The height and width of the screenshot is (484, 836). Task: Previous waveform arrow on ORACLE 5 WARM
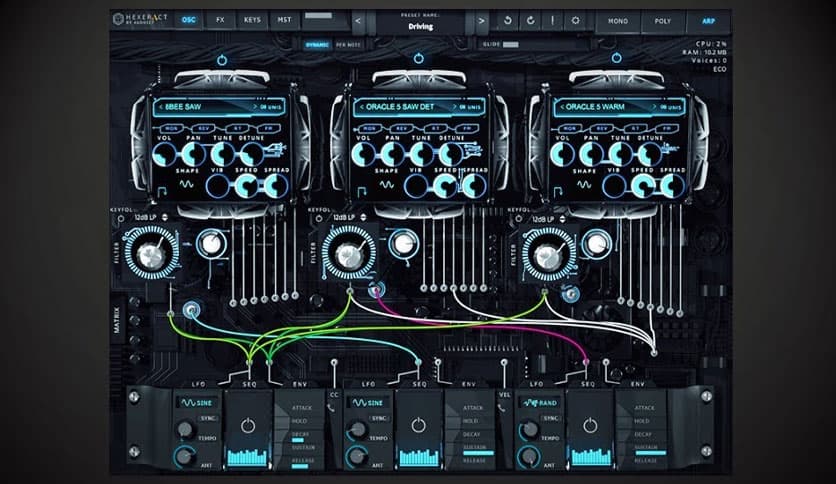[x=561, y=107]
